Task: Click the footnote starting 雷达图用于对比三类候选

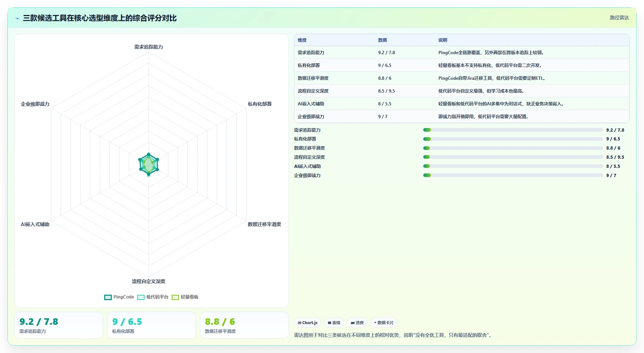Action: tap(394, 335)
